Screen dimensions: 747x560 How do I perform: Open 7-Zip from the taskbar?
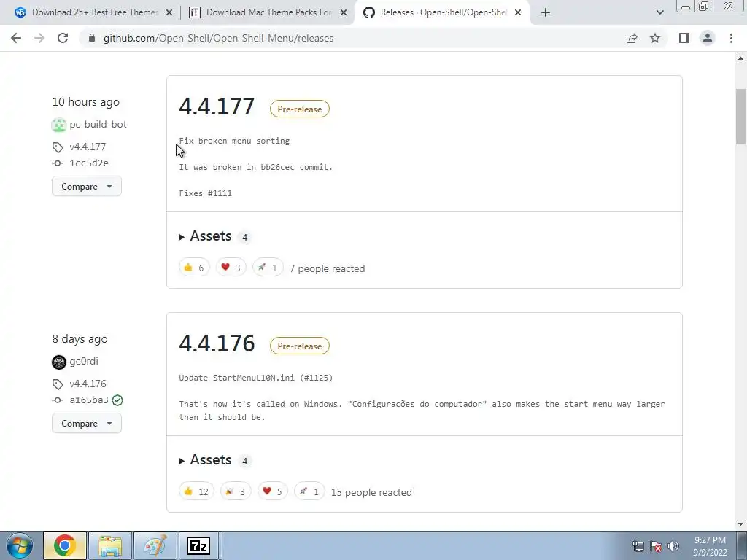[198, 545]
